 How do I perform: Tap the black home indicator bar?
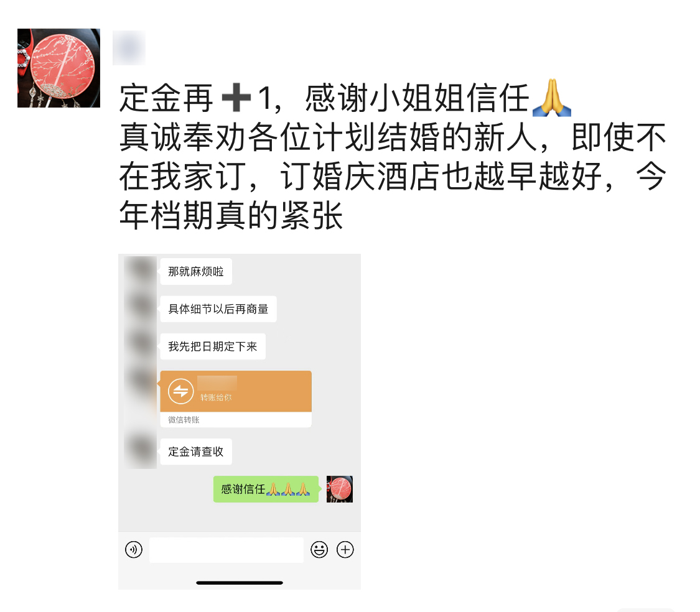[240, 583]
